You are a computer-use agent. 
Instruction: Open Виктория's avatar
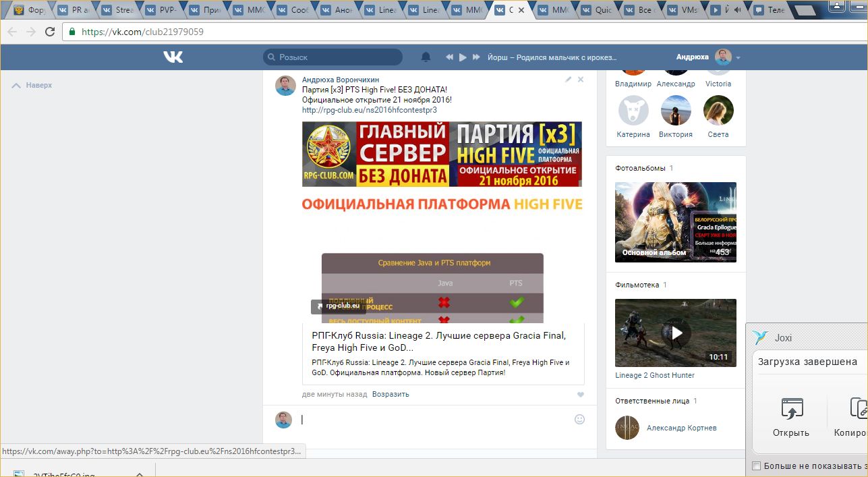[676, 110]
